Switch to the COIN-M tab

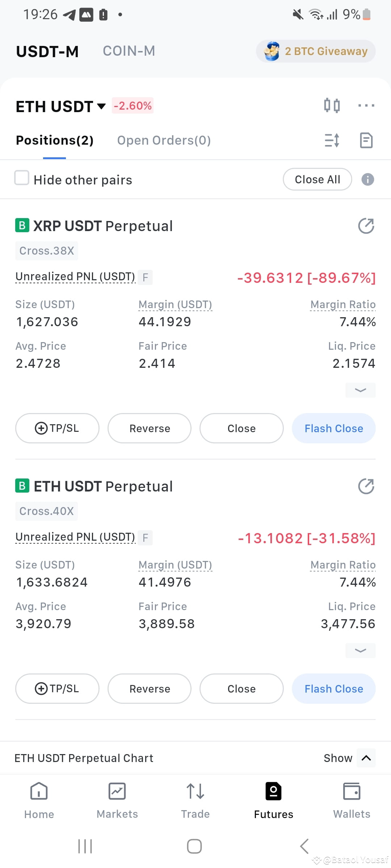point(129,51)
